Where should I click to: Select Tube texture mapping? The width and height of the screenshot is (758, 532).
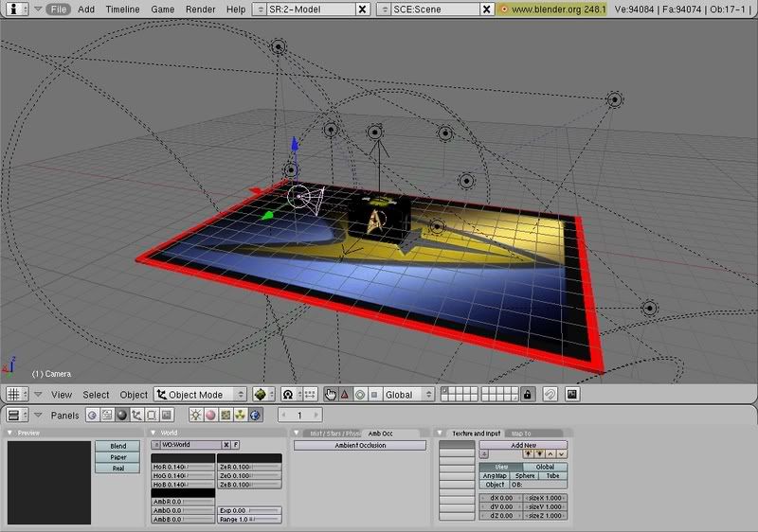(x=553, y=475)
